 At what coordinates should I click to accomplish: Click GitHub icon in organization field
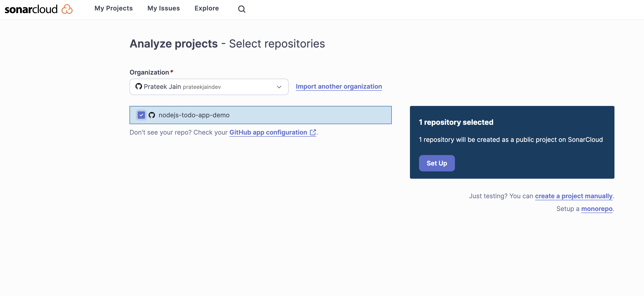138,87
